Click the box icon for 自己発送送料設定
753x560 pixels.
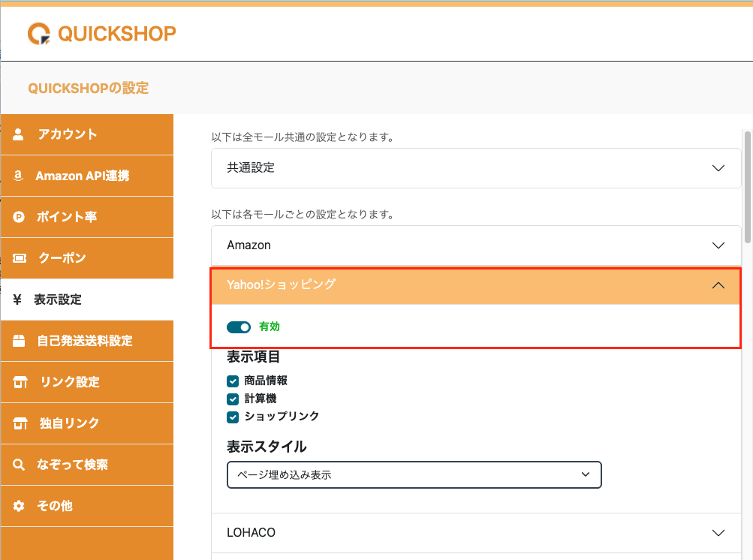point(20,341)
